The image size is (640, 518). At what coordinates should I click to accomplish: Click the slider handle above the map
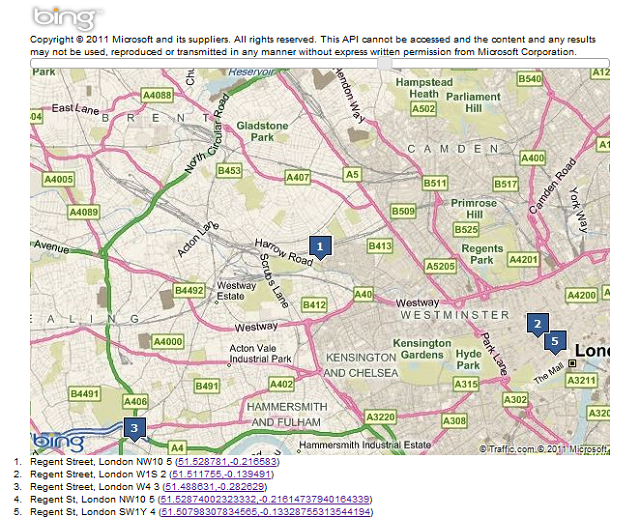point(383,63)
